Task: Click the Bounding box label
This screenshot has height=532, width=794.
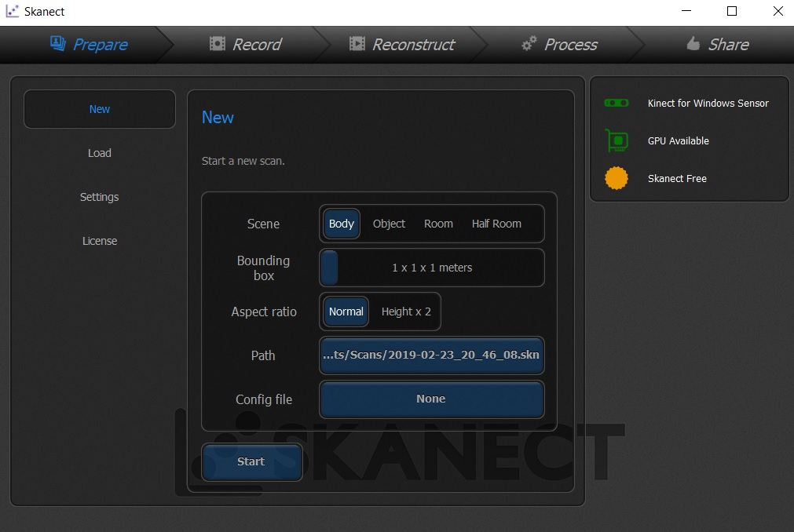Action: click(263, 268)
